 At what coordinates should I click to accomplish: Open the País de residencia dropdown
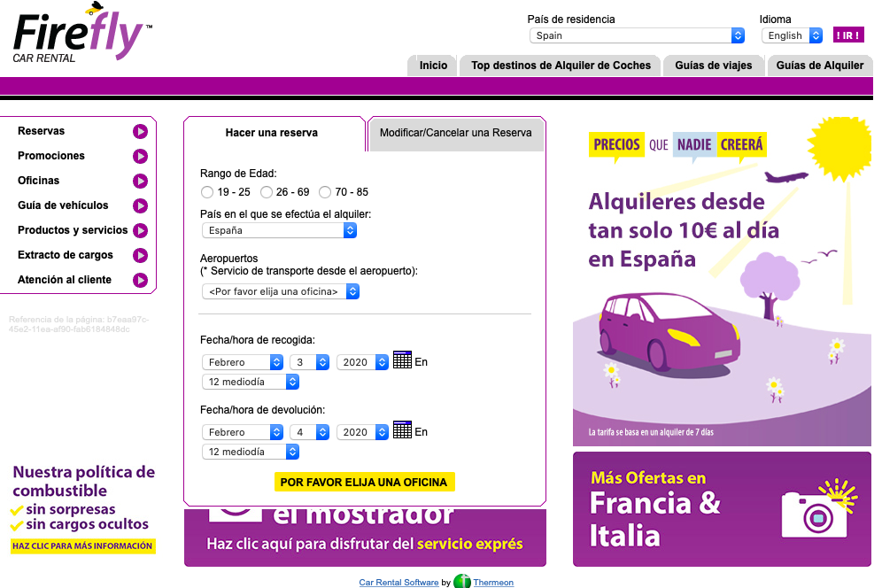(x=637, y=35)
